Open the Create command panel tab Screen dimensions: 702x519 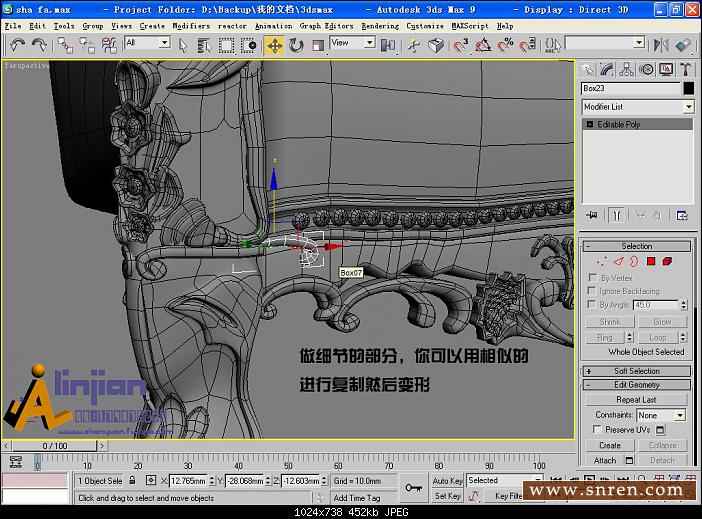tap(587, 69)
